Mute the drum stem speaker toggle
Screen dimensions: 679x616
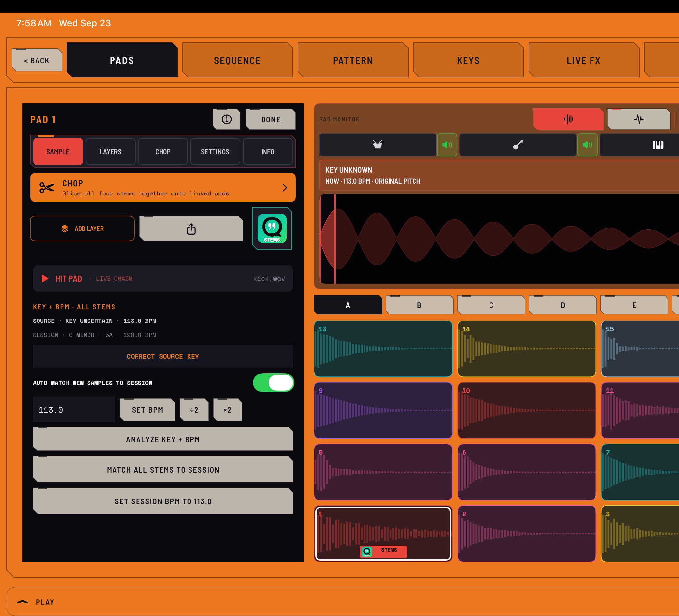click(x=447, y=144)
